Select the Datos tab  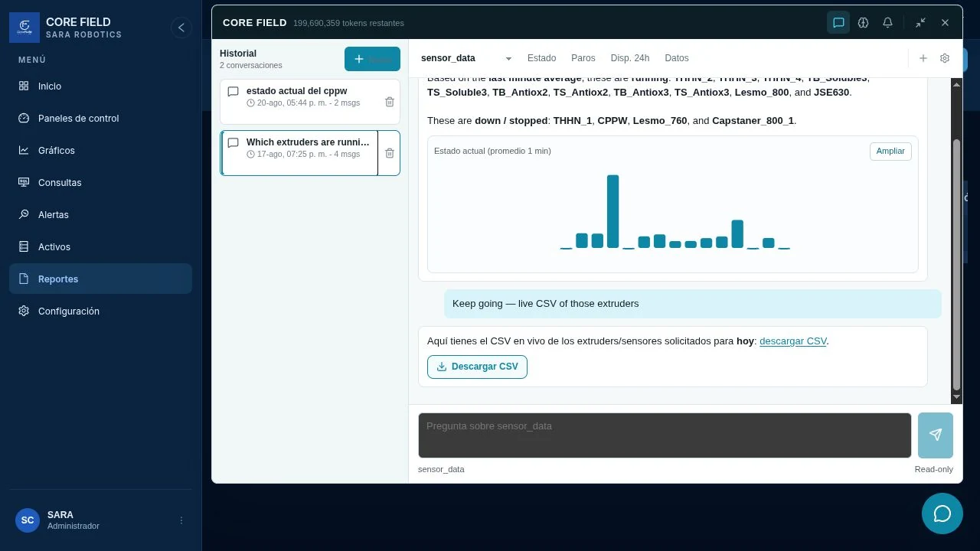pyautogui.click(x=677, y=58)
